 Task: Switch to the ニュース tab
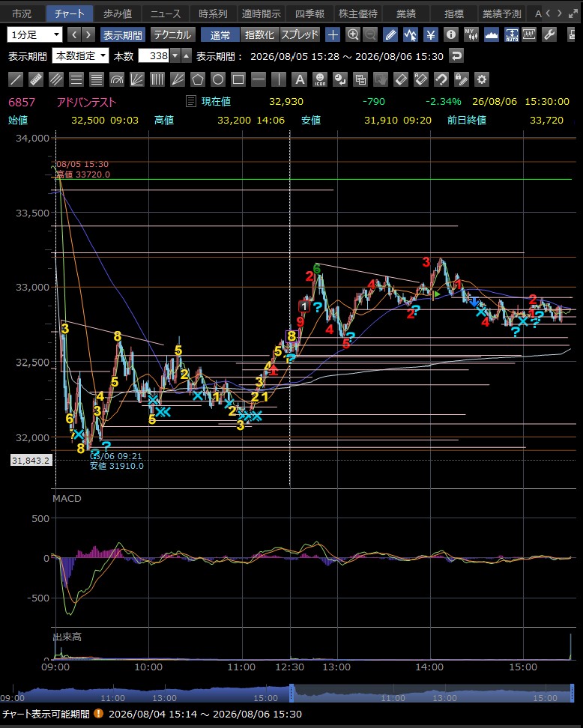pos(166,13)
